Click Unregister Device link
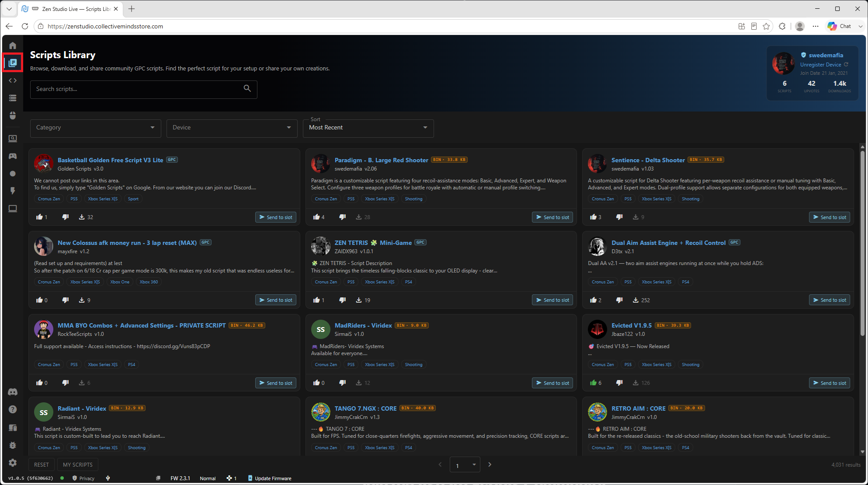 (820, 65)
